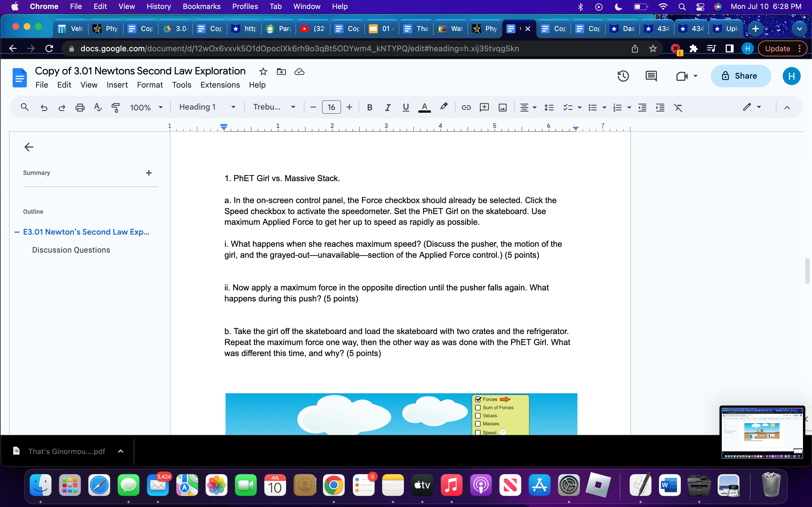Click the paint format roller icon
Image resolution: width=812 pixels, height=507 pixels.
(x=115, y=107)
